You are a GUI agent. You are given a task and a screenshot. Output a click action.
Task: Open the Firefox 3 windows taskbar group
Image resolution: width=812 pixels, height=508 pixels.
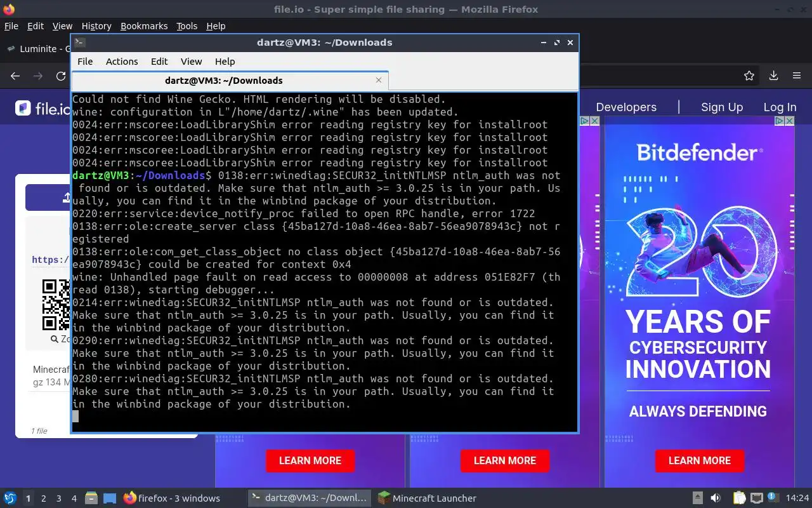click(172, 498)
